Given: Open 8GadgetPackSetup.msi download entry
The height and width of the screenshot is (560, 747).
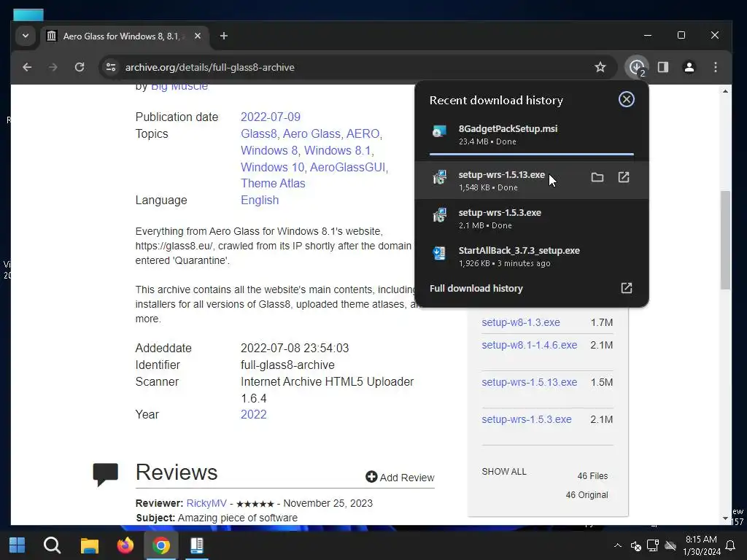Looking at the screenshot, I should [531, 135].
